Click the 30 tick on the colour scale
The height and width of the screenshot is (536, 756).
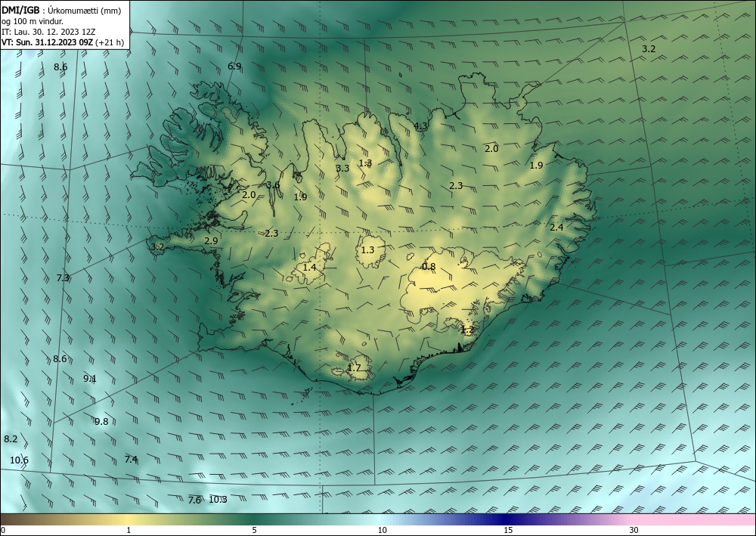click(x=634, y=530)
